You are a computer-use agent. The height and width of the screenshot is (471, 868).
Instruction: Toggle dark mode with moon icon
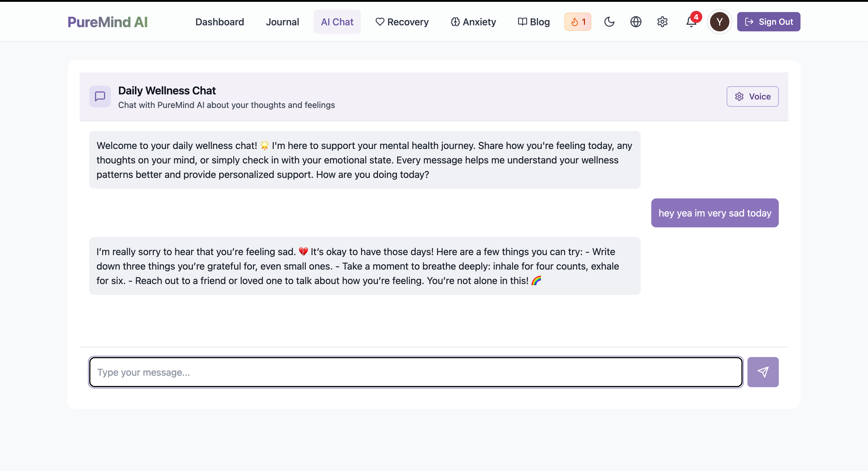(x=609, y=22)
